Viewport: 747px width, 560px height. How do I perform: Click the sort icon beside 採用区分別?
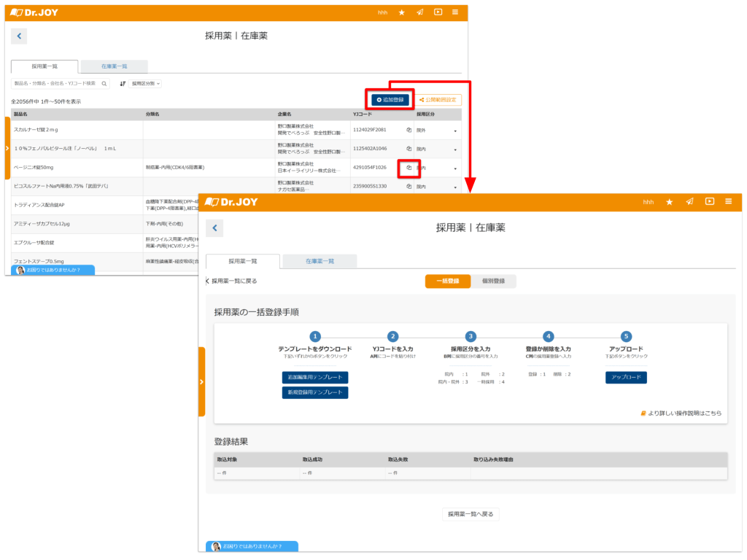point(123,84)
